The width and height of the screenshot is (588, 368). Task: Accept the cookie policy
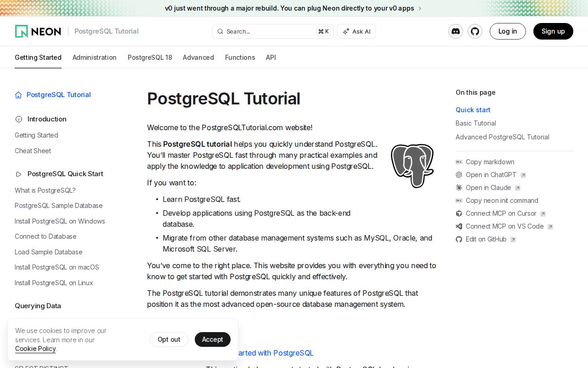(212, 339)
